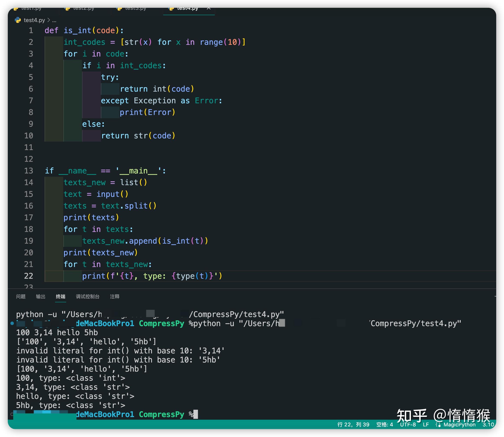Focus the terminal prompt cursor after CompressPy %
504x437 pixels.
pos(195,414)
